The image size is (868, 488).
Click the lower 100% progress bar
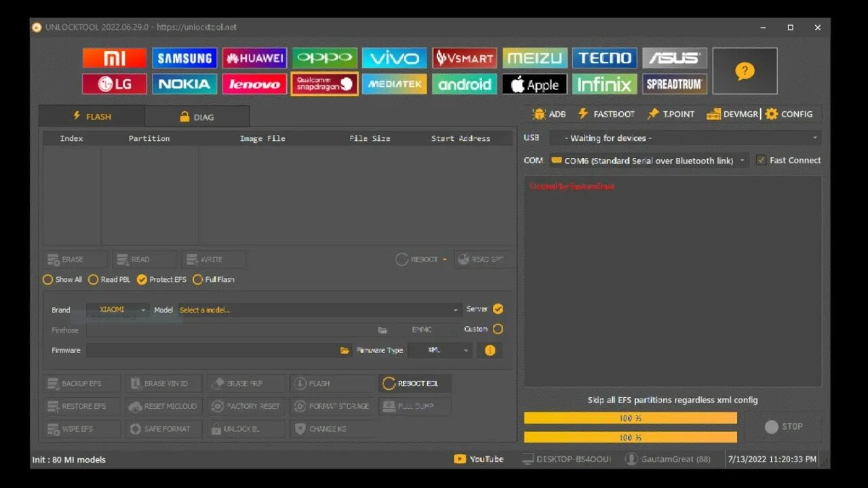pos(631,437)
